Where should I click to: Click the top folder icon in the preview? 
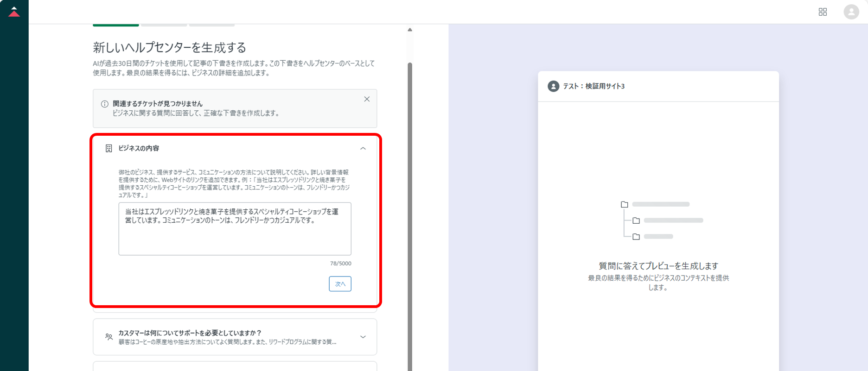pyautogui.click(x=625, y=204)
